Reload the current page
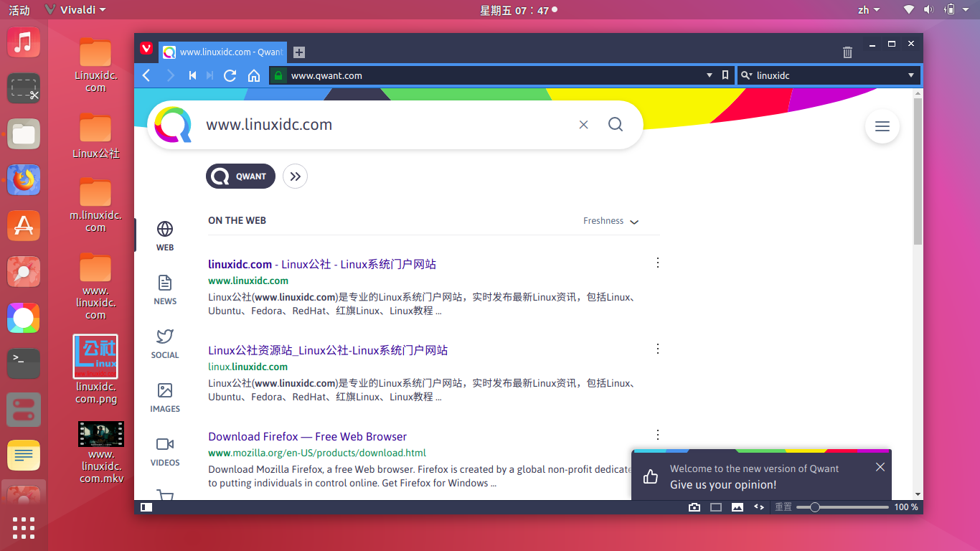The height and width of the screenshot is (551, 980). click(x=230, y=75)
